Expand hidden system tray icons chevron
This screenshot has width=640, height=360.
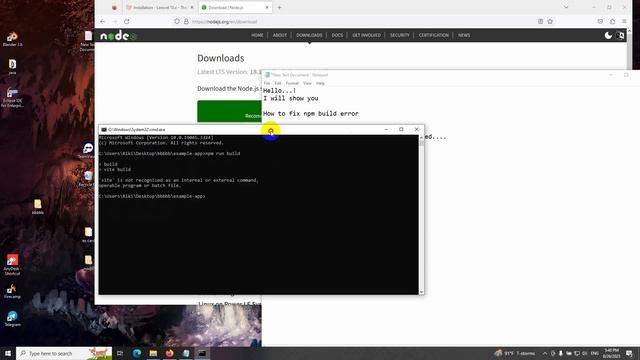point(544,353)
